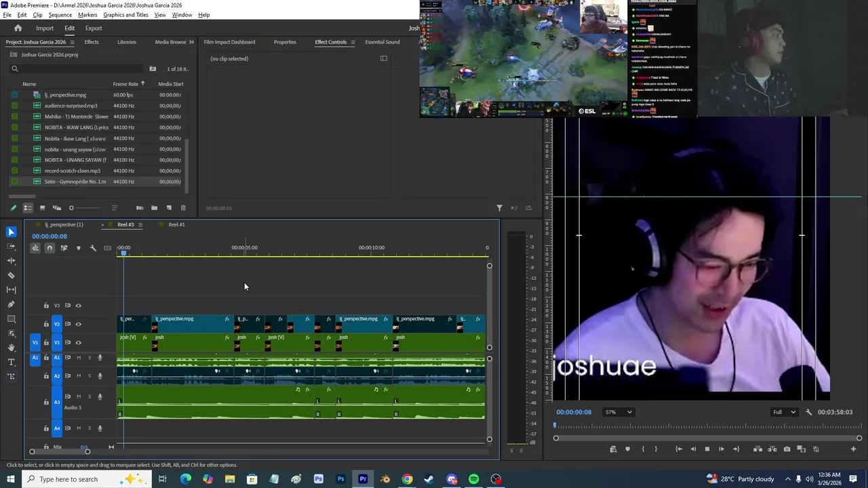Open the Project panel hamburger menu

(x=72, y=42)
